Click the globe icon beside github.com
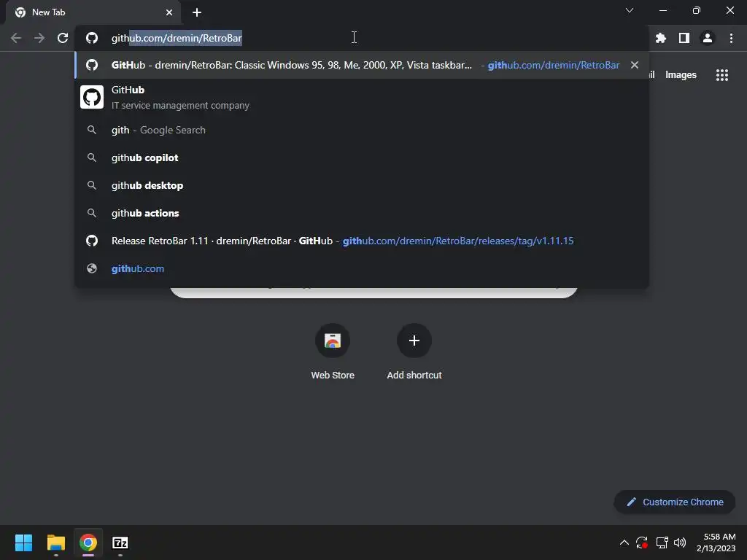Viewport: 747px width, 560px height. (x=92, y=268)
